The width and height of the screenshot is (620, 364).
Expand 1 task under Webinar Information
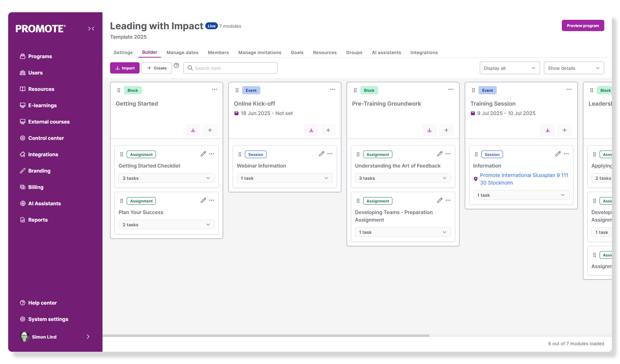pos(285,178)
